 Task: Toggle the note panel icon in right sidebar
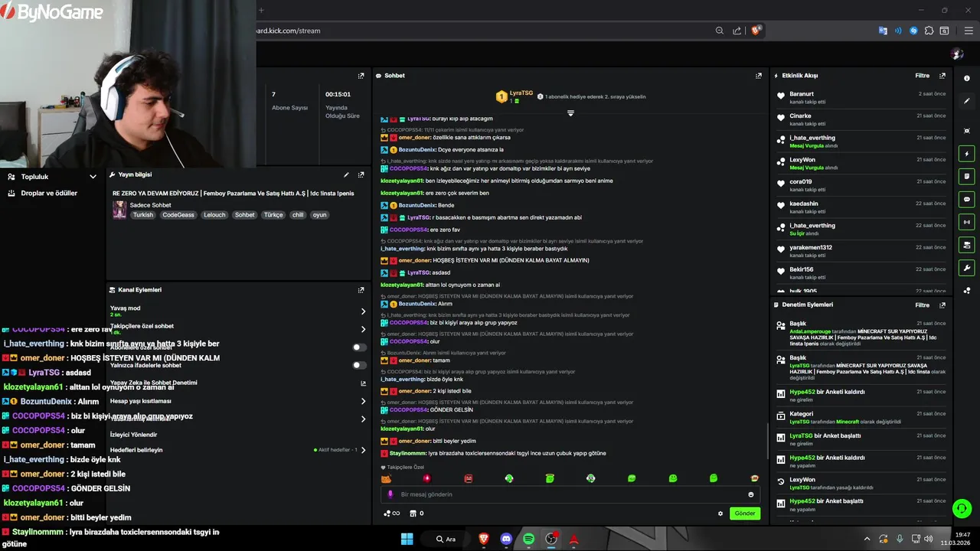[967, 177]
